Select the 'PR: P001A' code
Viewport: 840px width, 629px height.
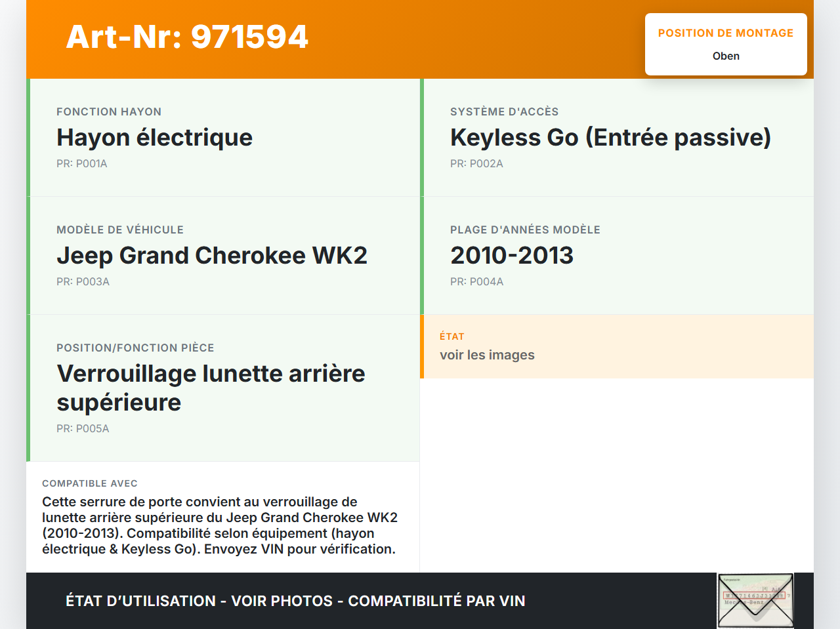coord(82,164)
